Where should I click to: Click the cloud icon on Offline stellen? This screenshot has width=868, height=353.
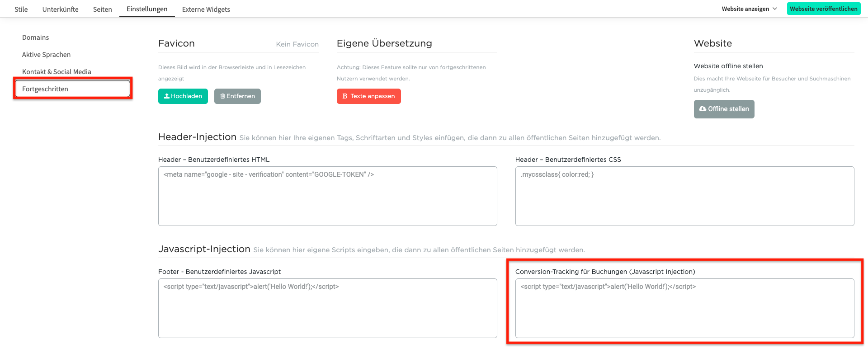[703, 109]
